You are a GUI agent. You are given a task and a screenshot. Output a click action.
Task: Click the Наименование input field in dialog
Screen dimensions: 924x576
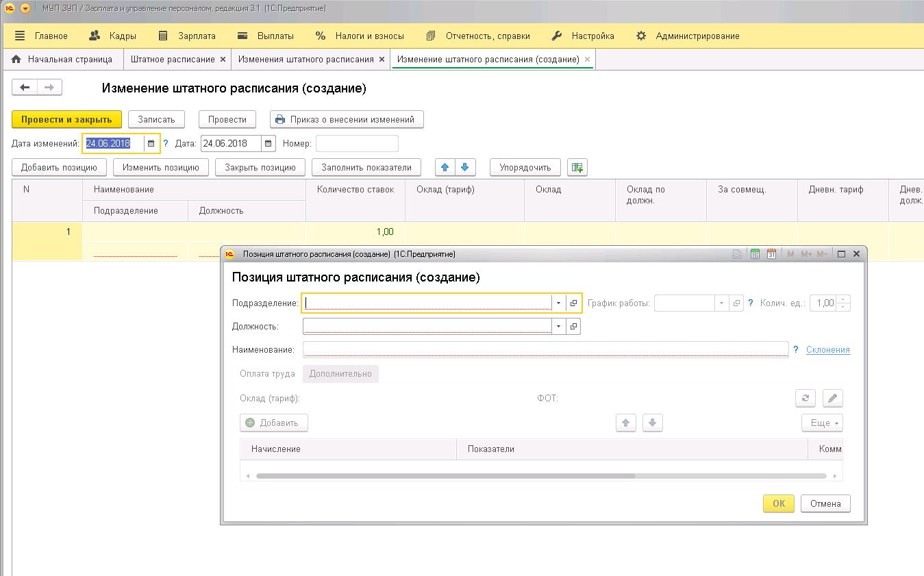click(x=546, y=349)
